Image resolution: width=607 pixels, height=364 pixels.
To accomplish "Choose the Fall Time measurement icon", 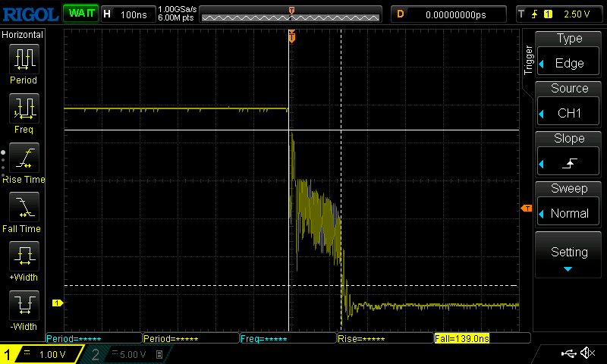I will click(x=24, y=208).
